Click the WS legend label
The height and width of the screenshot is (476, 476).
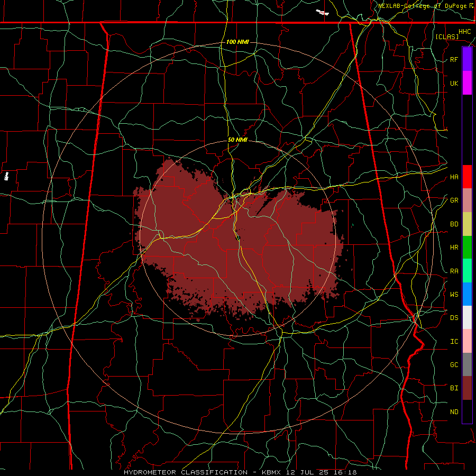pyautogui.click(x=454, y=294)
